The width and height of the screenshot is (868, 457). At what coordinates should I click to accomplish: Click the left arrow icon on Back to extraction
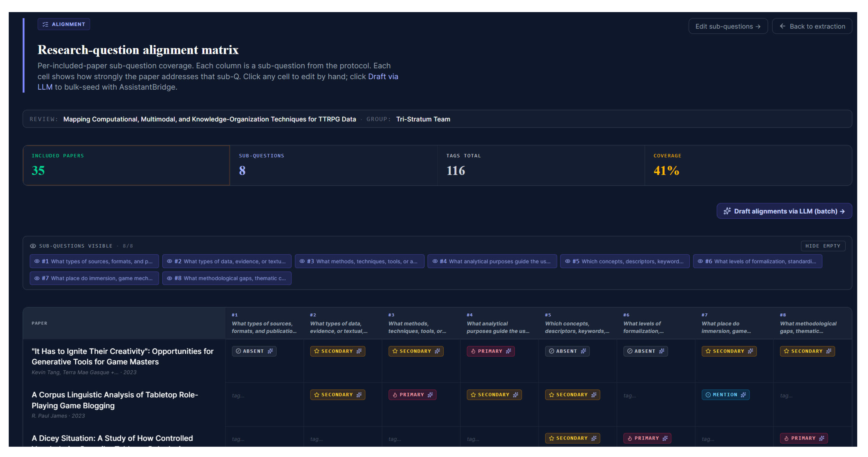(x=782, y=26)
